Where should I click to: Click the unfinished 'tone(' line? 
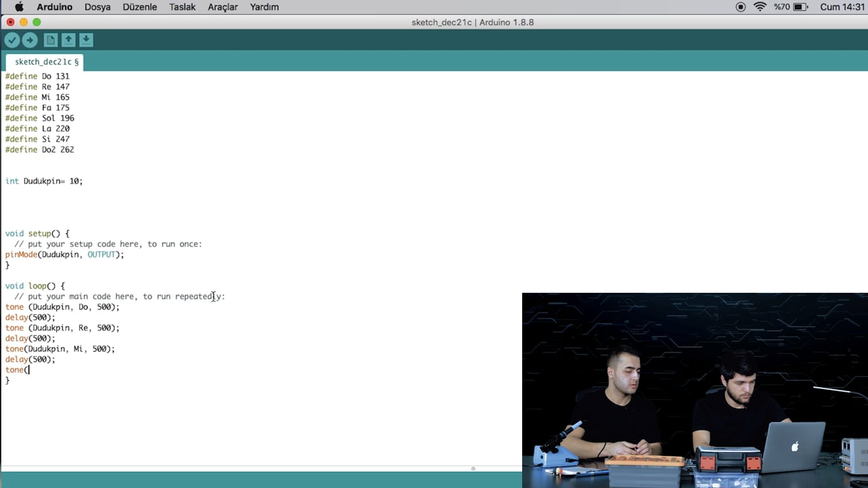tap(18, 370)
